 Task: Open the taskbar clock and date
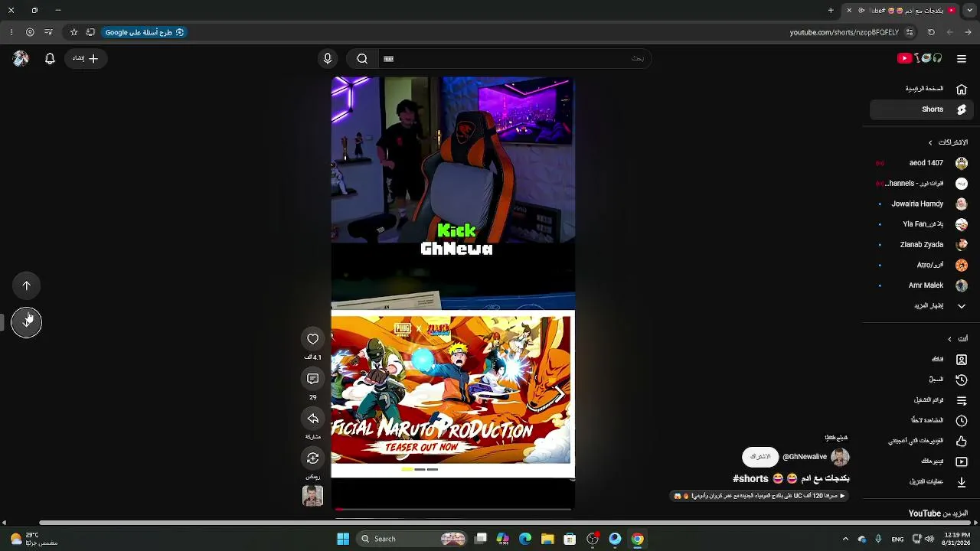(957, 539)
